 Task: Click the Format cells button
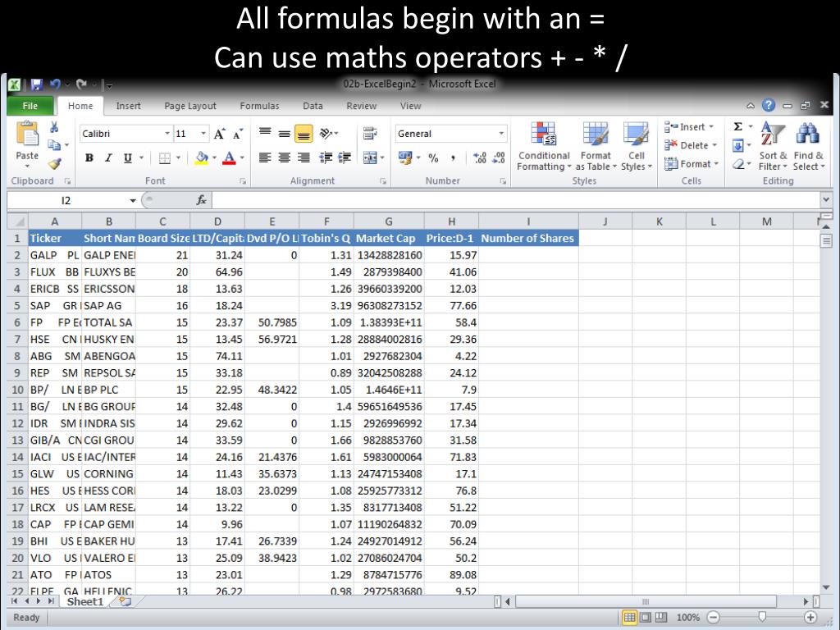691,164
